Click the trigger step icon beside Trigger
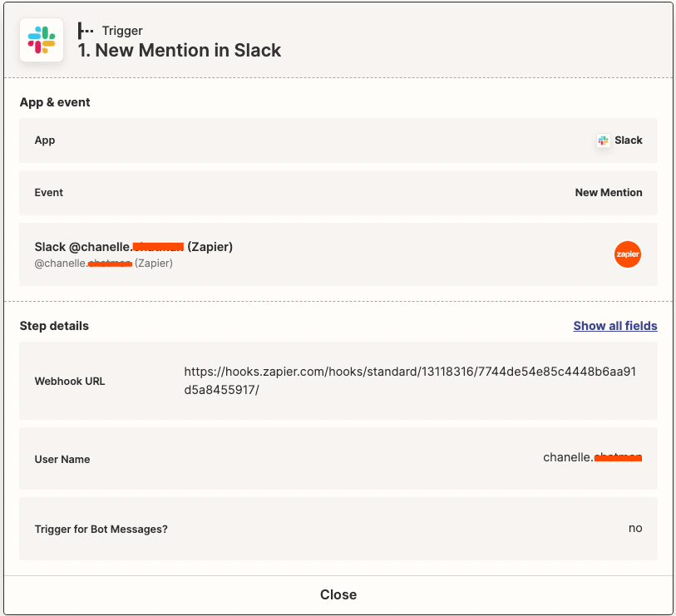676x616 pixels. [86, 31]
